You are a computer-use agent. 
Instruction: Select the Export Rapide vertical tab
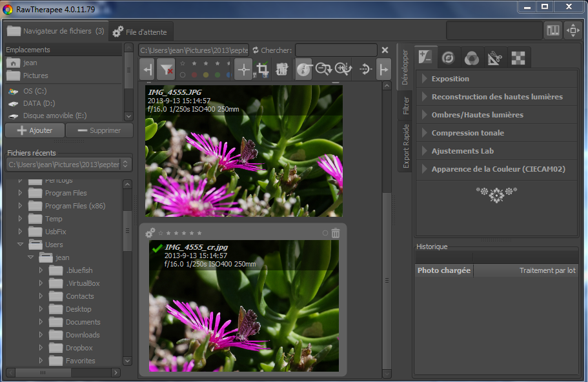(x=405, y=146)
